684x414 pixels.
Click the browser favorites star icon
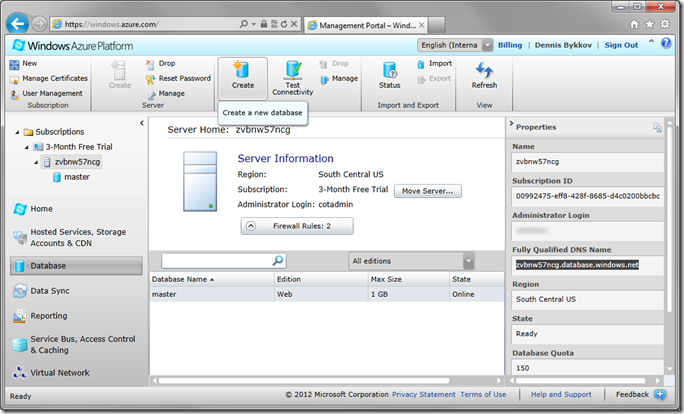pyautogui.click(x=650, y=24)
